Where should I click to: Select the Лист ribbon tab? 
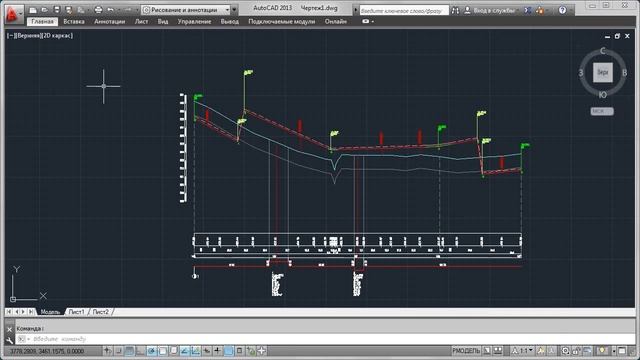point(141,22)
